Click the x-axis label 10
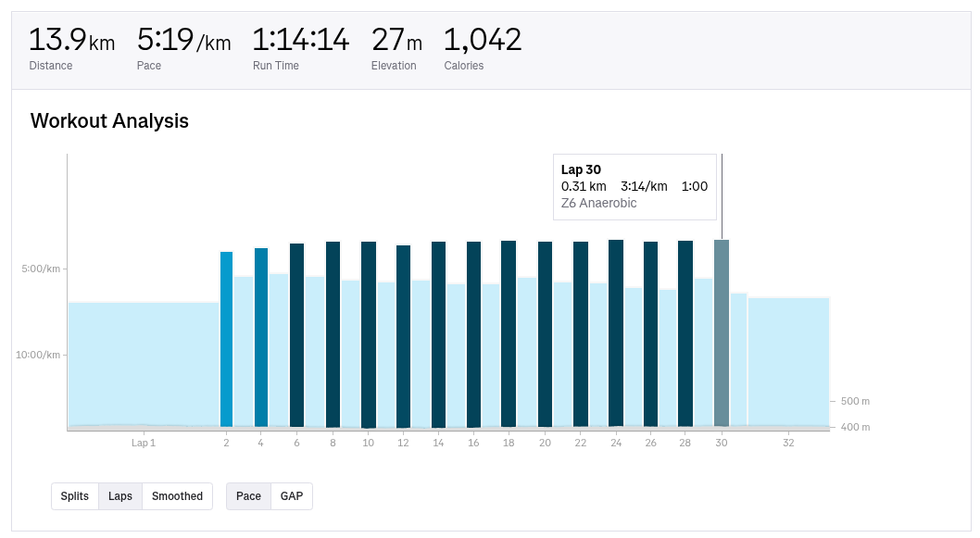The image size is (980, 538). click(x=368, y=443)
